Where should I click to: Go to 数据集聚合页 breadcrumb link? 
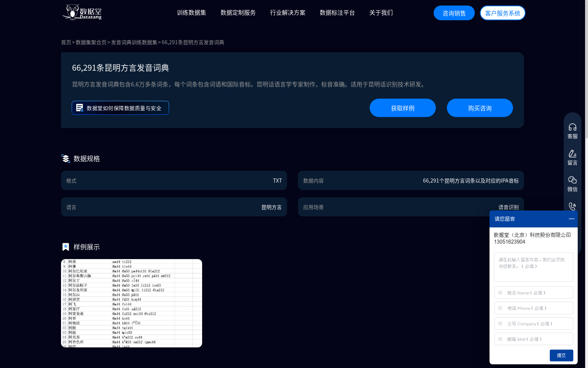[91, 42]
